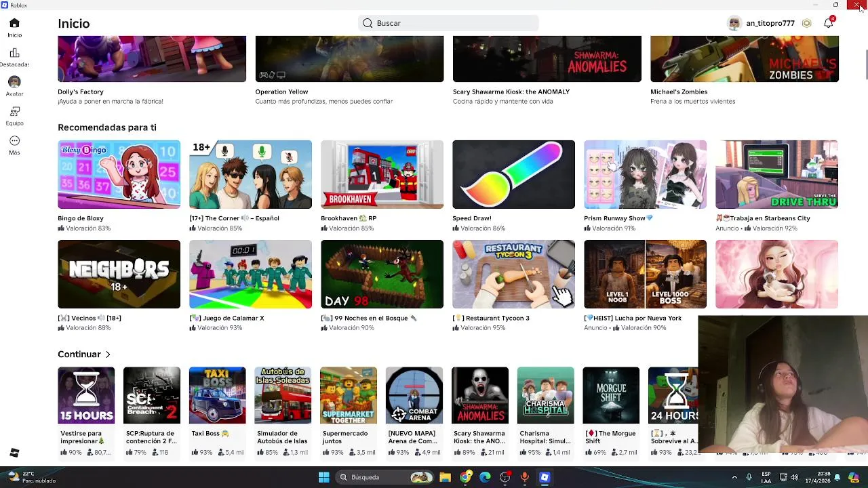Continue Vestirse para impresionar (15 Hours)
This screenshot has width=868, height=488.
86,395
